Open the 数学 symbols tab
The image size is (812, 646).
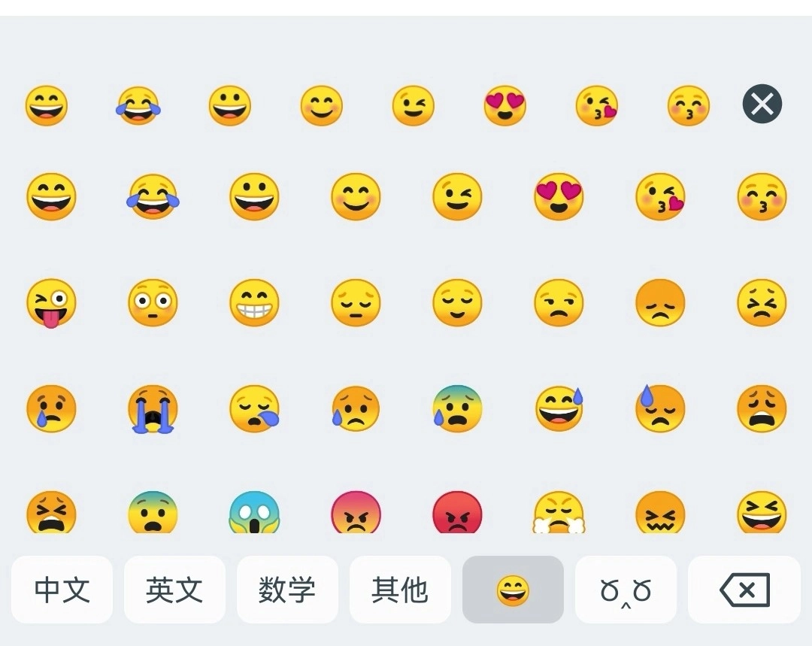pyautogui.click(x=287, y=590)
